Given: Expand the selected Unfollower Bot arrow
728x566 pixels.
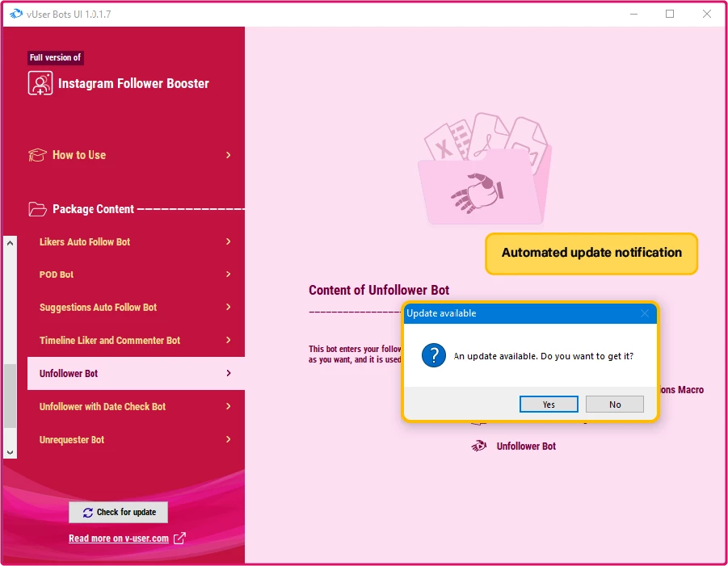Looking at the screenshot, I should click(229, 373).
